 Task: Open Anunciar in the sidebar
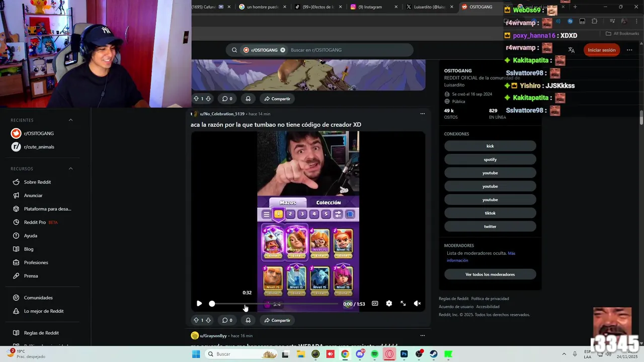click(x=33, y=195)
